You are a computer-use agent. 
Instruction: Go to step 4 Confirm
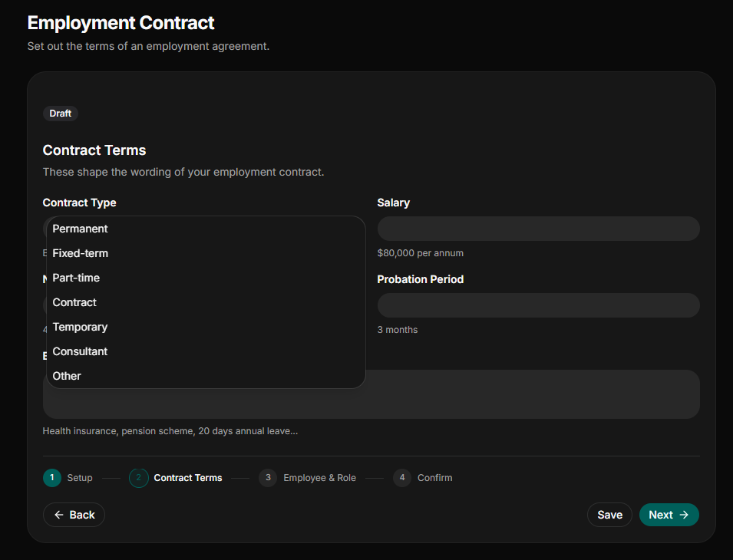pos(423,478)
